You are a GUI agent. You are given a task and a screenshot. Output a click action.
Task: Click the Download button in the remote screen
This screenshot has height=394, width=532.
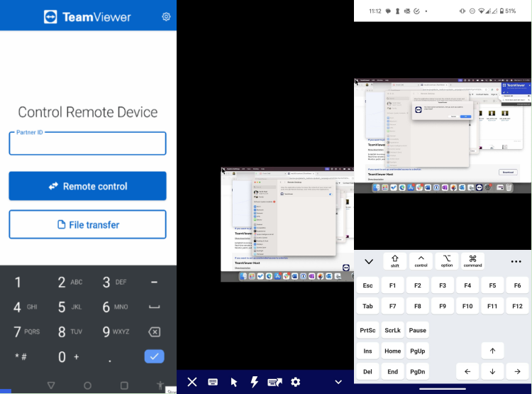[x=508, y=173]
